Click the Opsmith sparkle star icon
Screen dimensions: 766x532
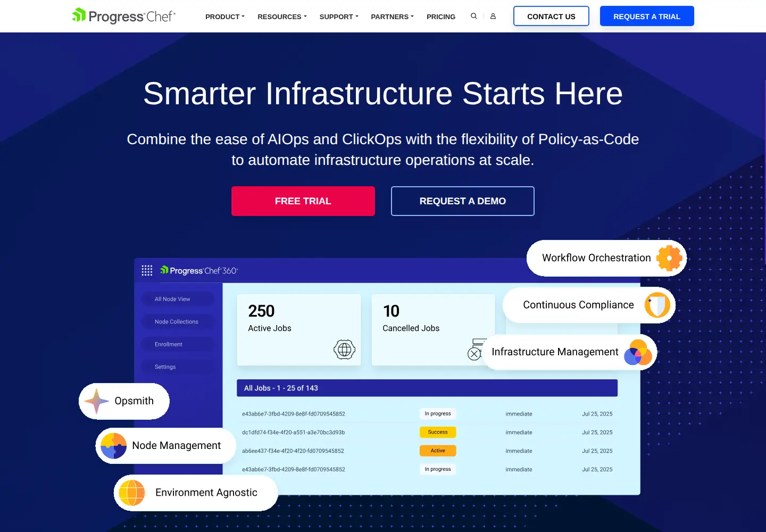click(96, 401)
